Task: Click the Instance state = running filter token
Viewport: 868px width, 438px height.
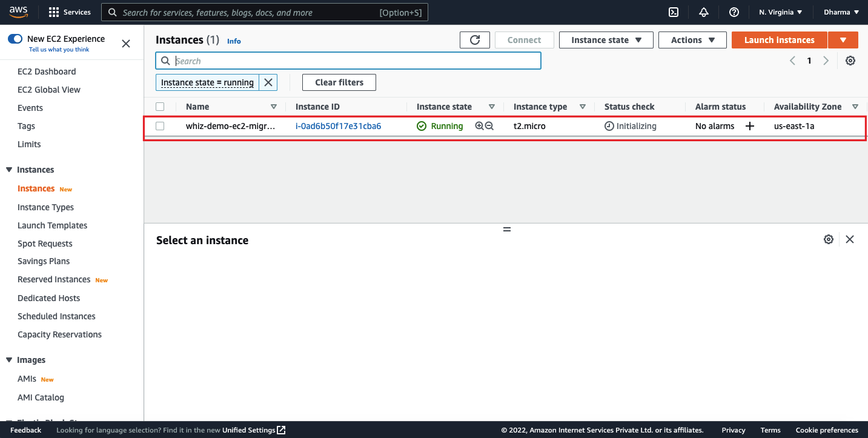Action: 208,82
